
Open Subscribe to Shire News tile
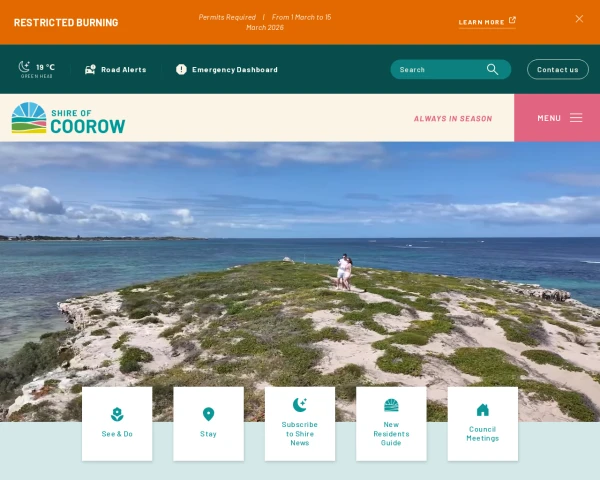(x=300, y=424)
